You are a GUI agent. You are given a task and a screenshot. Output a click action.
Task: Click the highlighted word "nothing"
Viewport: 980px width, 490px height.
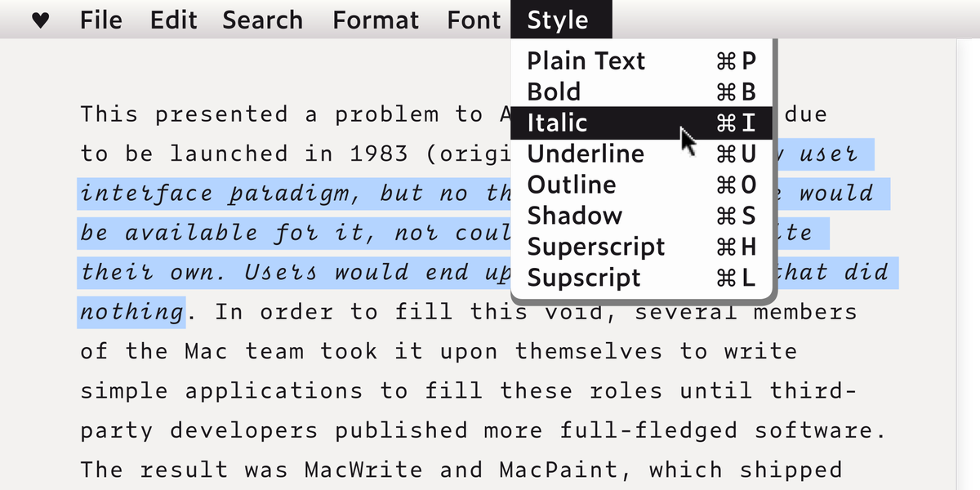tap(131, 312)
